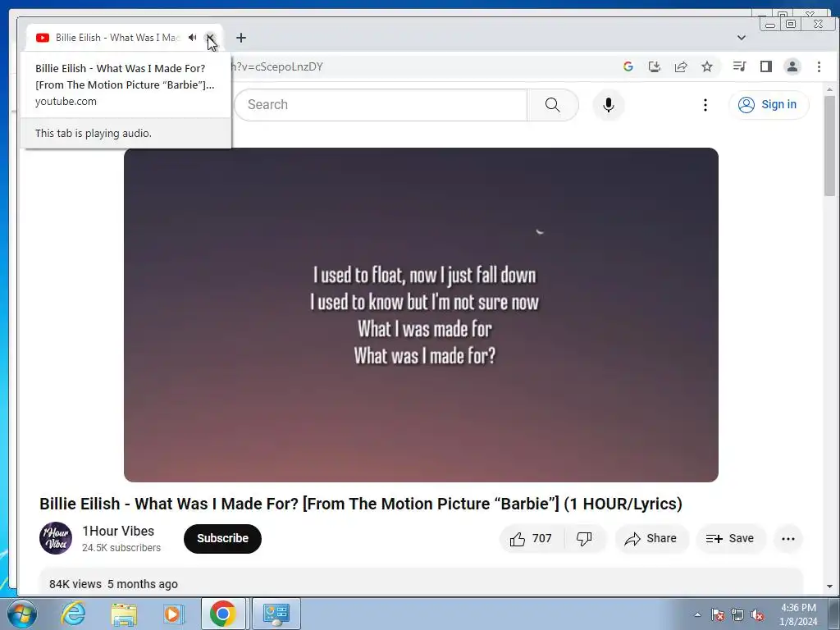Screen dimensions: 840x630
Task: Open Windows Media Player on taskbar
Action: pos(173,614)
